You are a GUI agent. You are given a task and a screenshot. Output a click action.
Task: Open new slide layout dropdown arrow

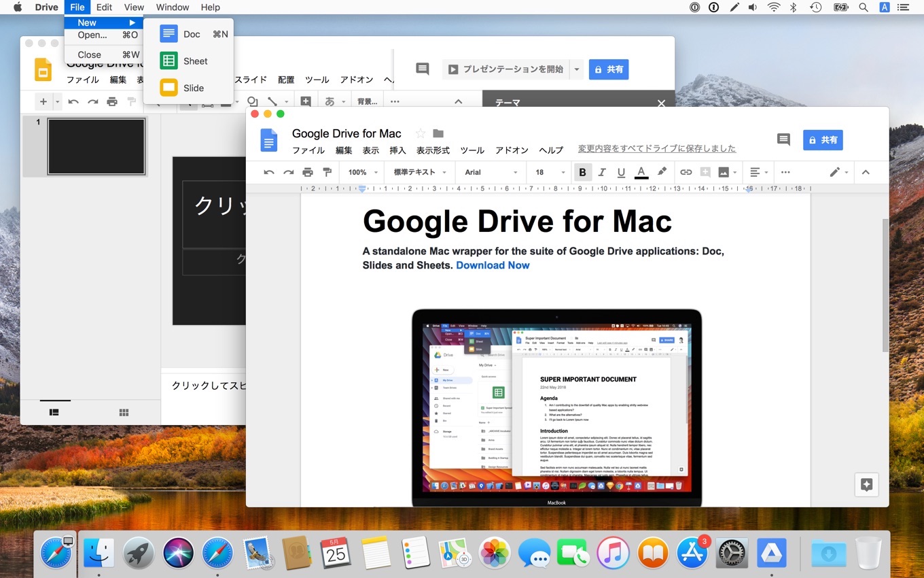click(x=58, y=102)
